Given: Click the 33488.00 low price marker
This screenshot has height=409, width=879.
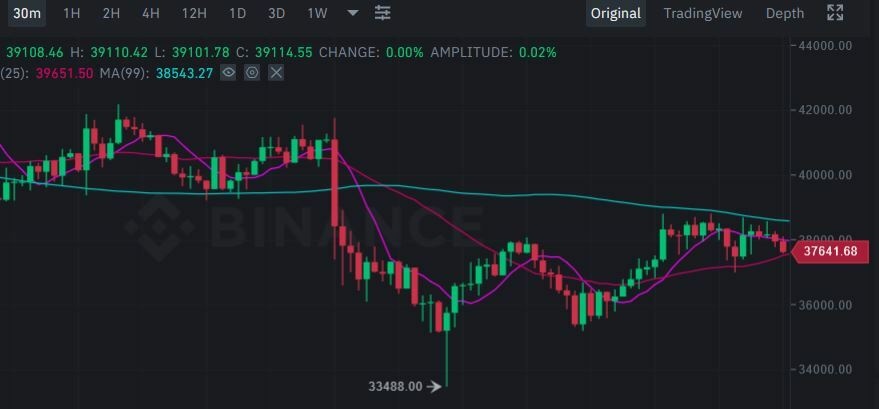Looking at the screenshot, I should coord(395,385).
